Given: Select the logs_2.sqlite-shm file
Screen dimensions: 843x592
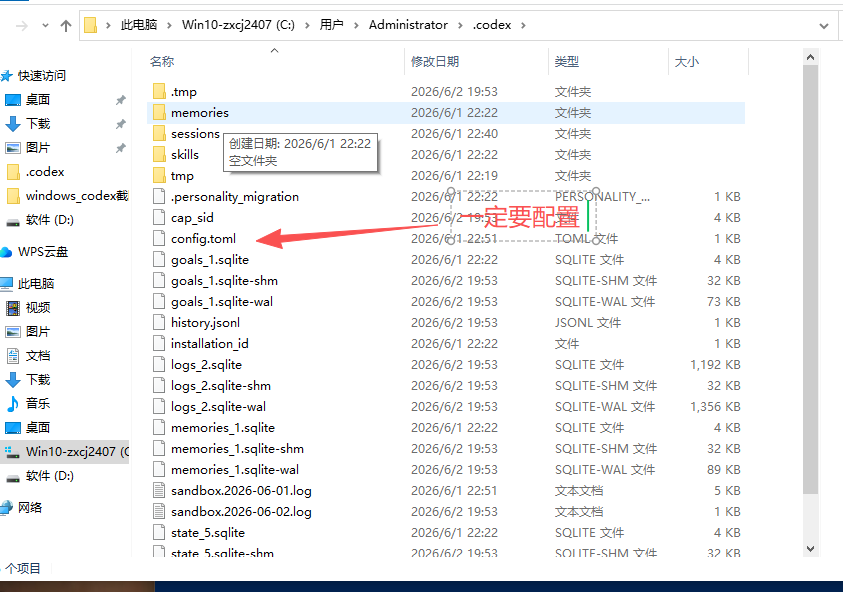Looking at the screenshot, I should pos(220,386).
